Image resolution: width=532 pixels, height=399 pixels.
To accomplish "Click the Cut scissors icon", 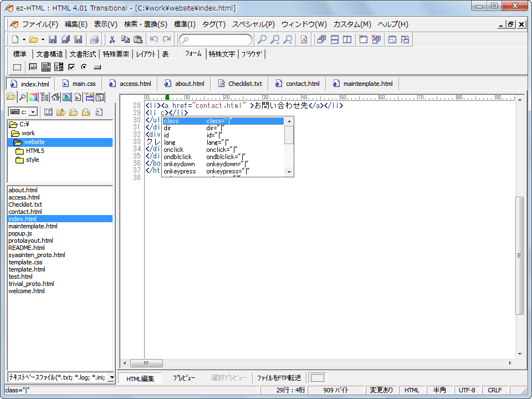I will pos(112,39).
